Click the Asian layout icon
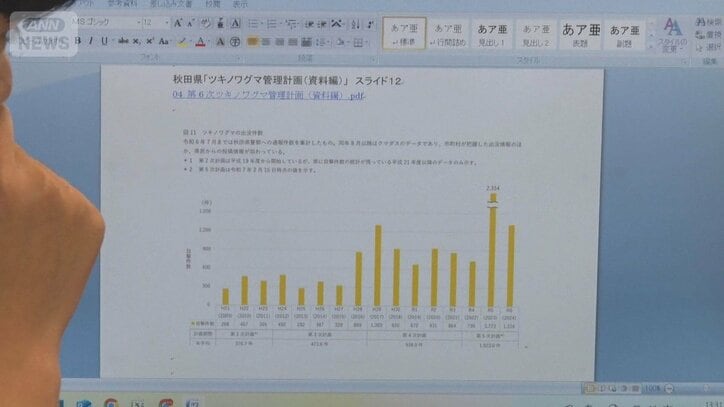 point(338,24)
